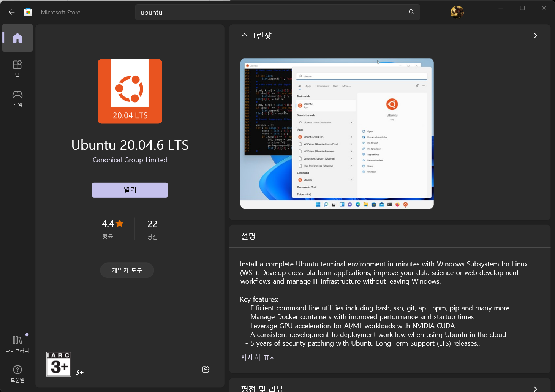Click the 설명 section header
Viewport: 555px width, 392px height.
pos(248,236)
